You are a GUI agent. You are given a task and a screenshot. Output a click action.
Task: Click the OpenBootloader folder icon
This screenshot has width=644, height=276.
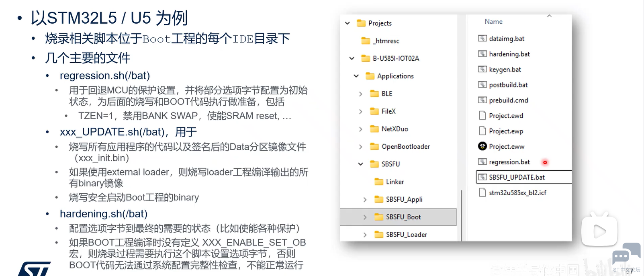tap(374, 147)
